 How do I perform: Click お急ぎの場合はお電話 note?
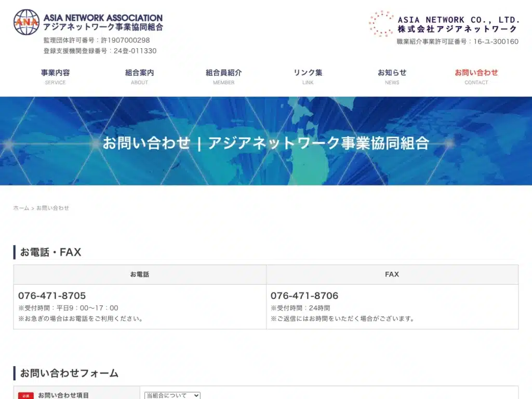(81, 318)
